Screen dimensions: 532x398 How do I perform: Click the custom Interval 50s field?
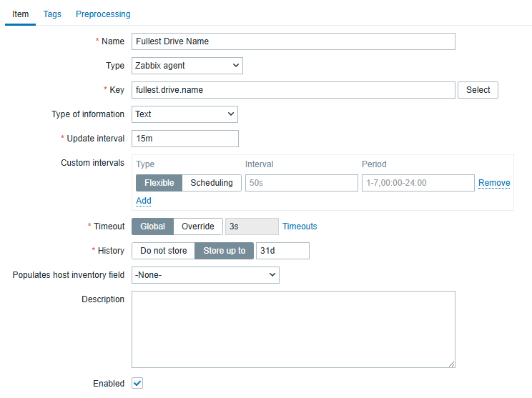tap(301, 183)
